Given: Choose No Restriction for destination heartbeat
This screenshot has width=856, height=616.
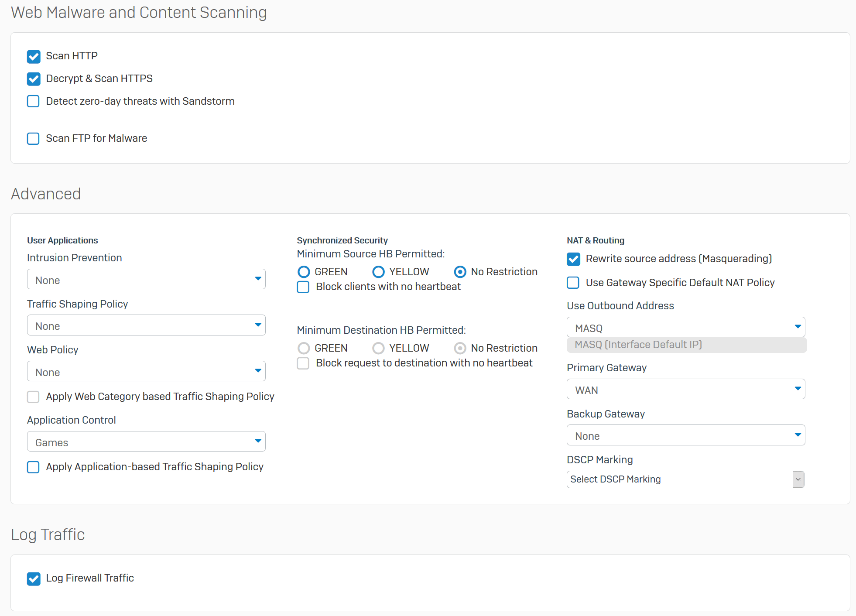Looking at the screenshot, I should (x=459, y=348).
